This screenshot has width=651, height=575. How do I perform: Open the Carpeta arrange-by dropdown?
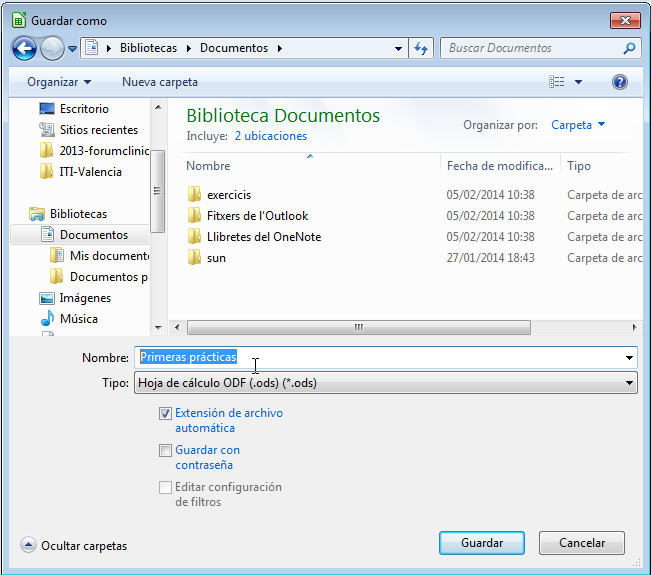pos(578,125)
